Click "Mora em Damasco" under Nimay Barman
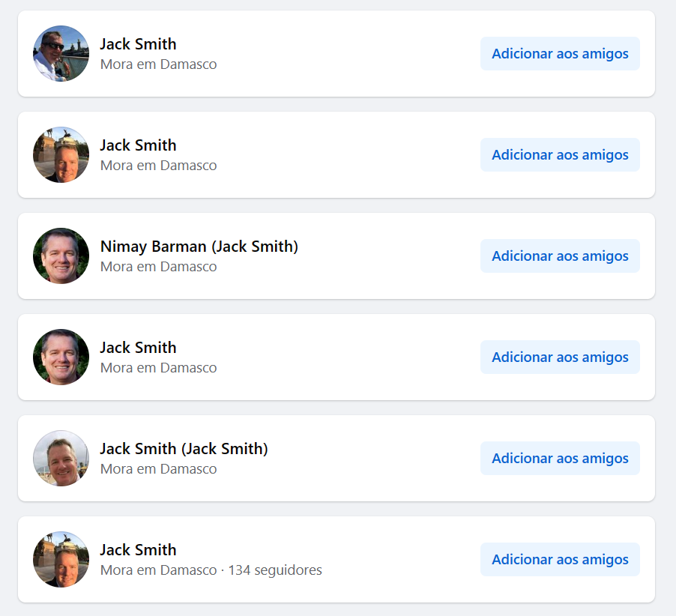Screen dimensions: 676x616 pos(158,267)
